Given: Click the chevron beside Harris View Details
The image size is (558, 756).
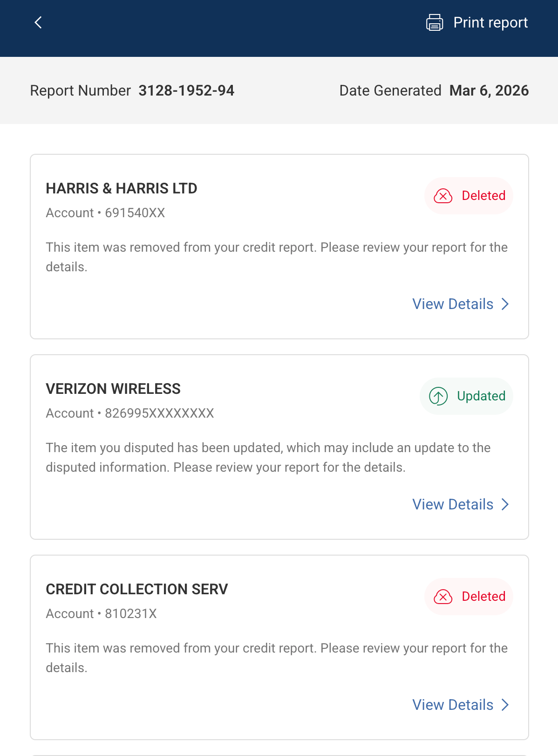Looking at the screenshot, I should pos(505,304).
